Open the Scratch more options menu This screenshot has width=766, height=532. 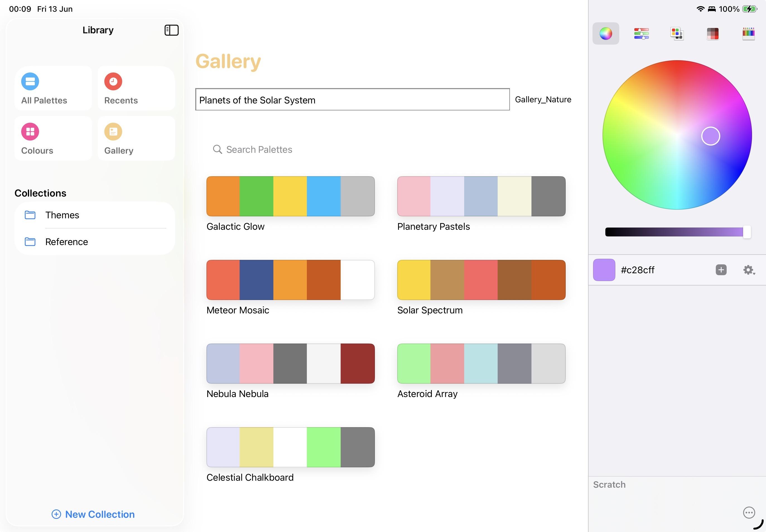click(749, 513)
